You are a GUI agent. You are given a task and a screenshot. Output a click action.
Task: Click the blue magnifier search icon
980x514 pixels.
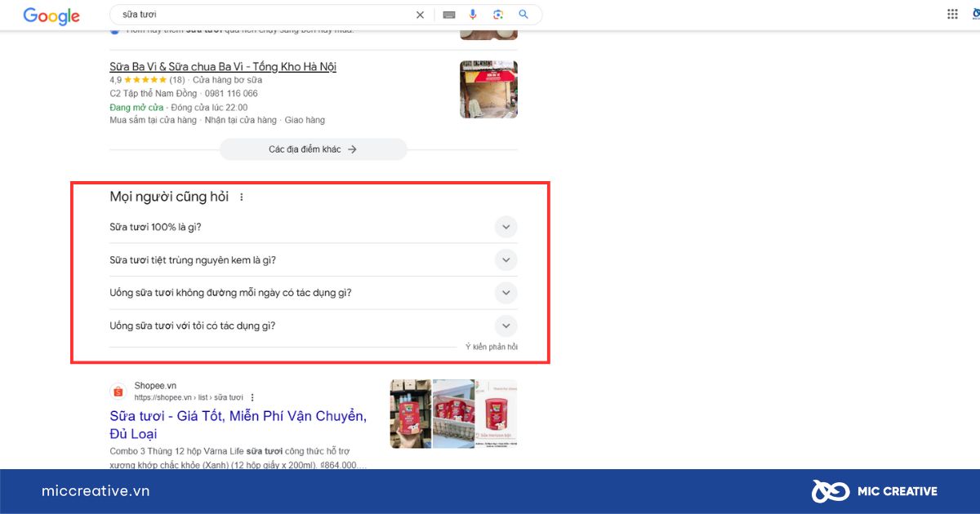click(523, 15)
